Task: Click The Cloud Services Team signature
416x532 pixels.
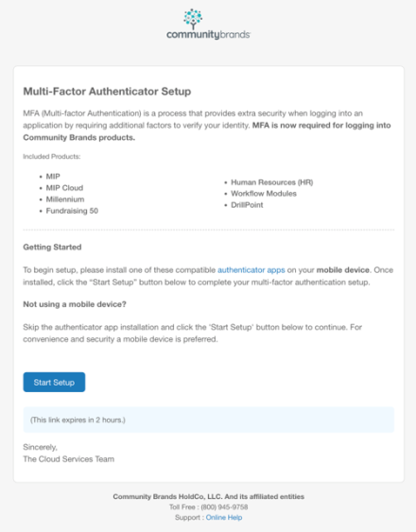Action: [69, 459]
